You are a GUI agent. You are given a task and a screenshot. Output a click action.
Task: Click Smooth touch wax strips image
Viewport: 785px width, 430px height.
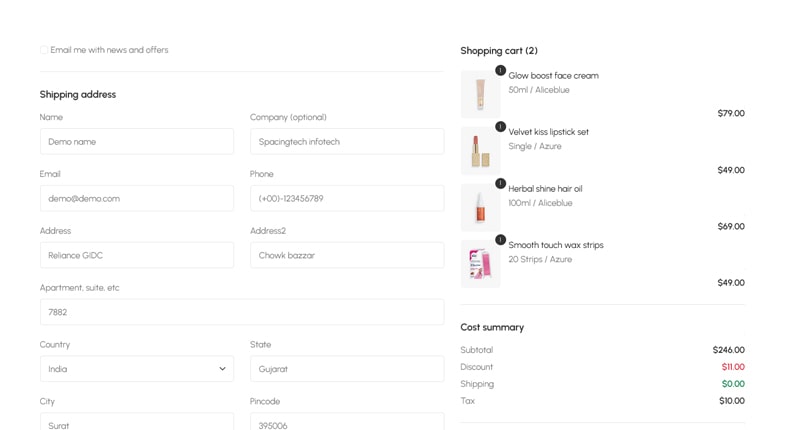click(480, 264)
